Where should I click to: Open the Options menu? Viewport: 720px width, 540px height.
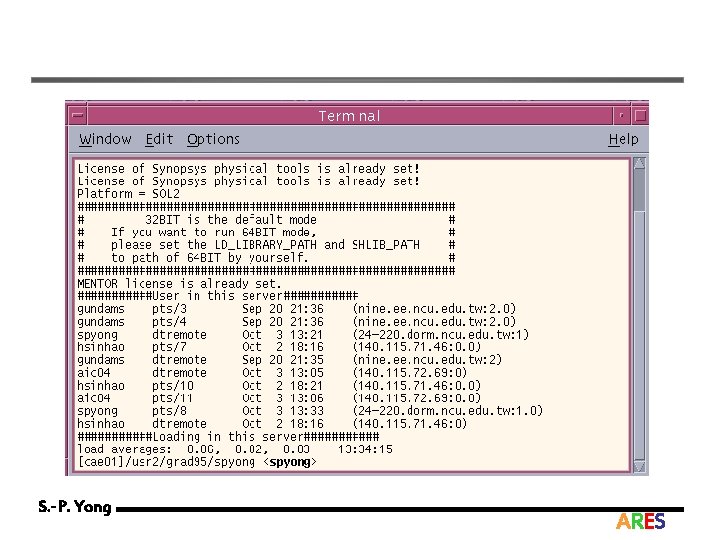[x=213, y=139]
